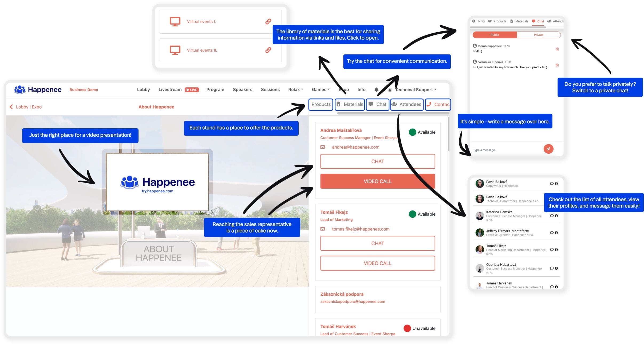644x345 pixels.
Task: Message Katarina Demska via chat bubble icon
Action: click(551, 216)
